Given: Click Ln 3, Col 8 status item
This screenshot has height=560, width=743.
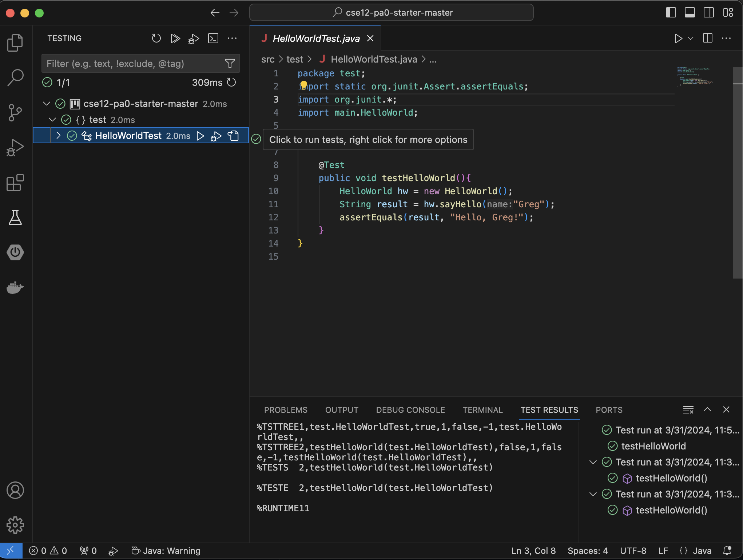Looking at the screenshot, I should tap(533, 551).
